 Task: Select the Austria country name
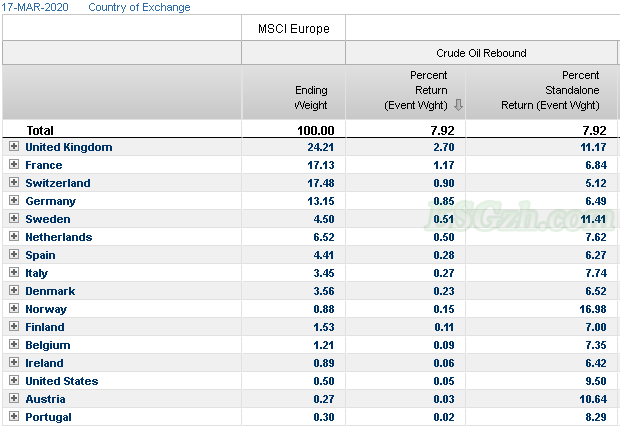pos(45,399)
